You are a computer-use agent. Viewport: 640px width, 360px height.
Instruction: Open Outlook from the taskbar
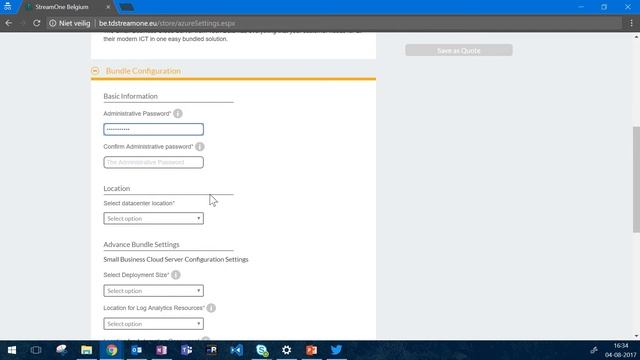click(x=137, y=350)
